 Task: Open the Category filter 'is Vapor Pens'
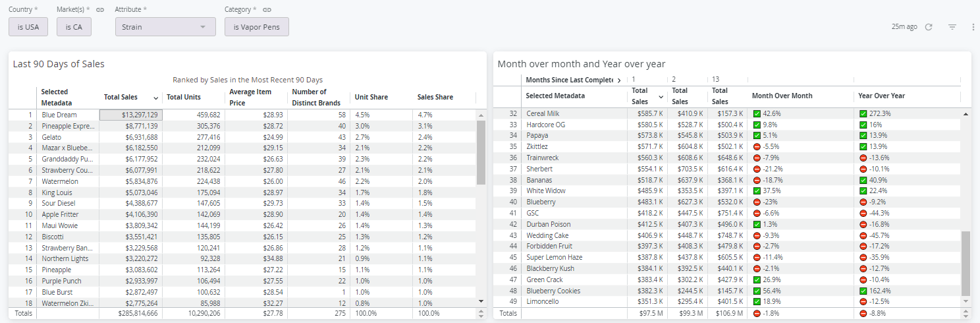click(256, 27)
